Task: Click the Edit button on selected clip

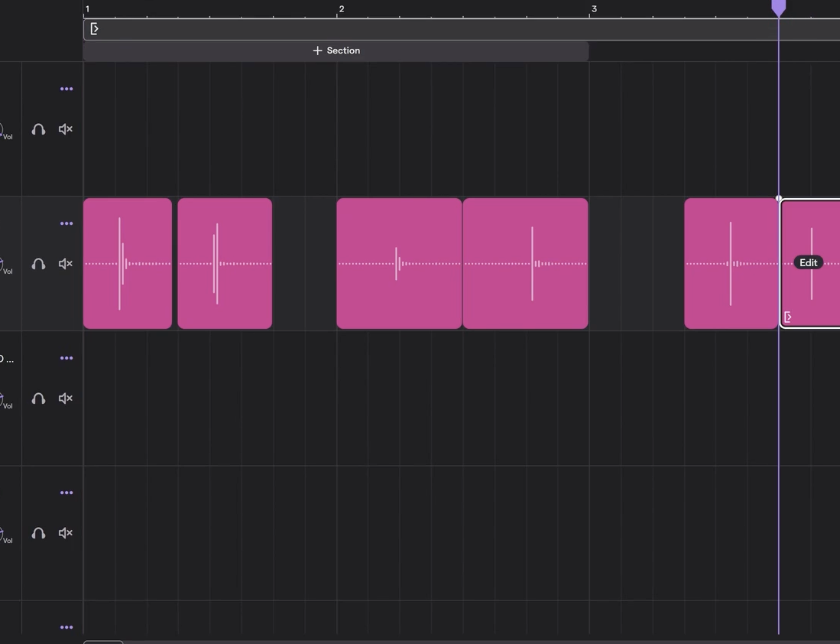Action: (x=809, y=263)
